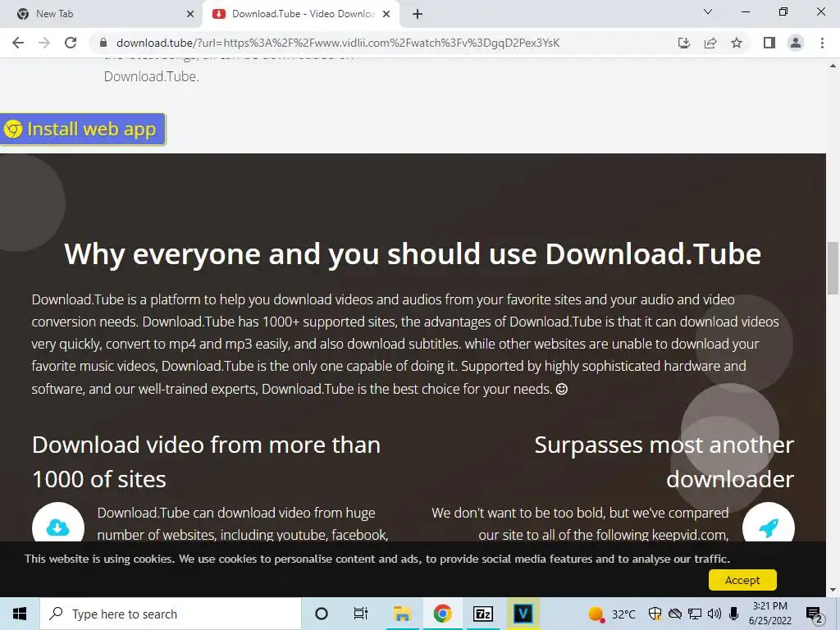Open network settings tray icon
This screenshot has width=840, height=630.
695,614
